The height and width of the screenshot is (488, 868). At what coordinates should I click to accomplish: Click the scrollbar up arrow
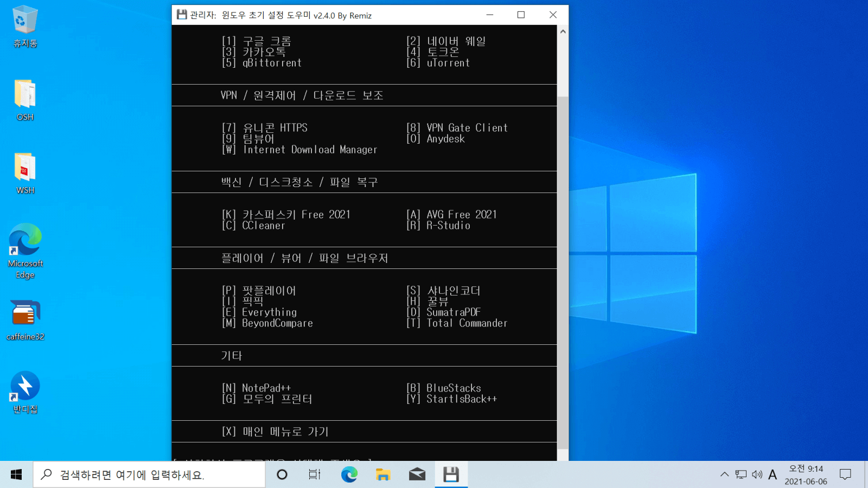click(x=563, y=31)
